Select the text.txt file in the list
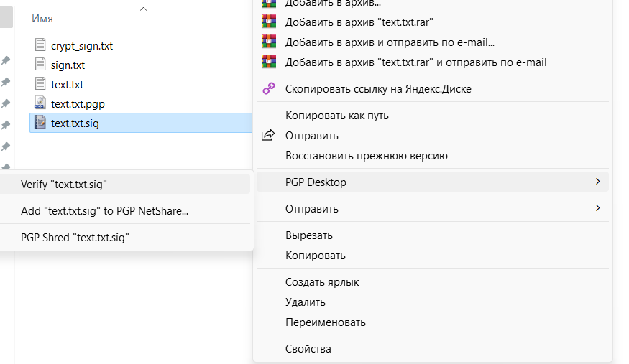This screenshot has height=364, width=629. [x=67, y=85]
